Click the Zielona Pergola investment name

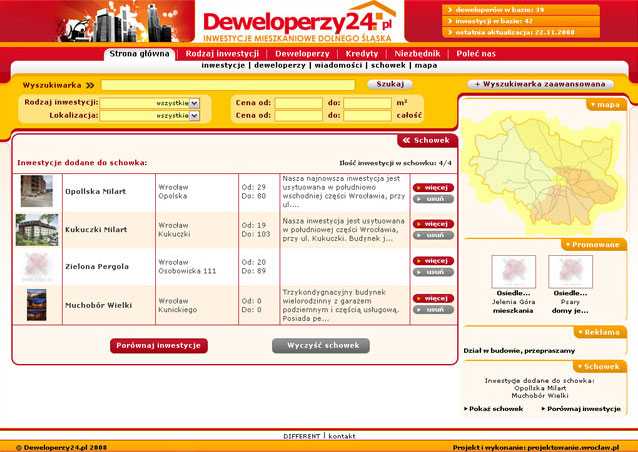click(x=97, y=266)
